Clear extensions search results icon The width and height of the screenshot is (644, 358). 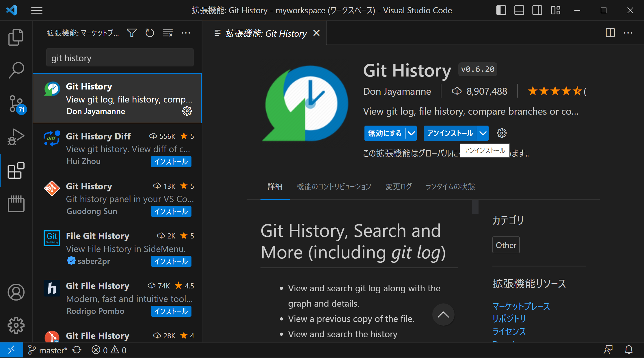(167, 33)
